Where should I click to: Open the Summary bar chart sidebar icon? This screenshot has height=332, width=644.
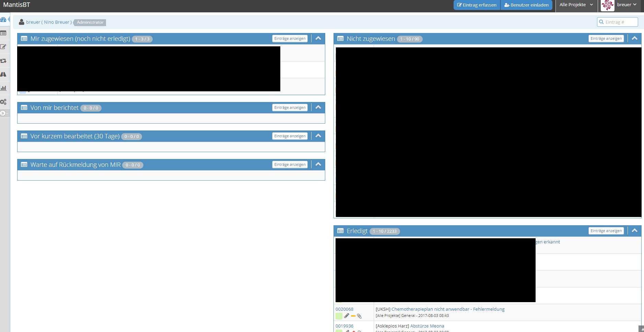pos(3,88)
